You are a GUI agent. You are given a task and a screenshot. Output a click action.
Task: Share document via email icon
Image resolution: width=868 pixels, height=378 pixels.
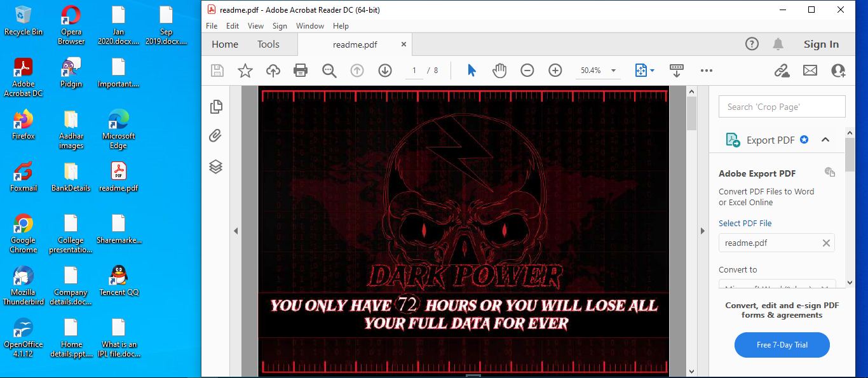(x=810, y=71)
